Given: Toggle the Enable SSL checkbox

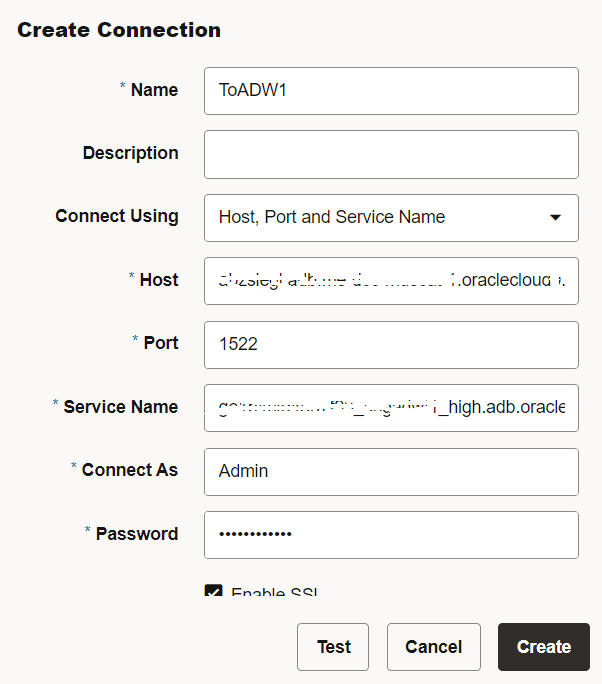Looking at the screenshot, I should [213, 592].
